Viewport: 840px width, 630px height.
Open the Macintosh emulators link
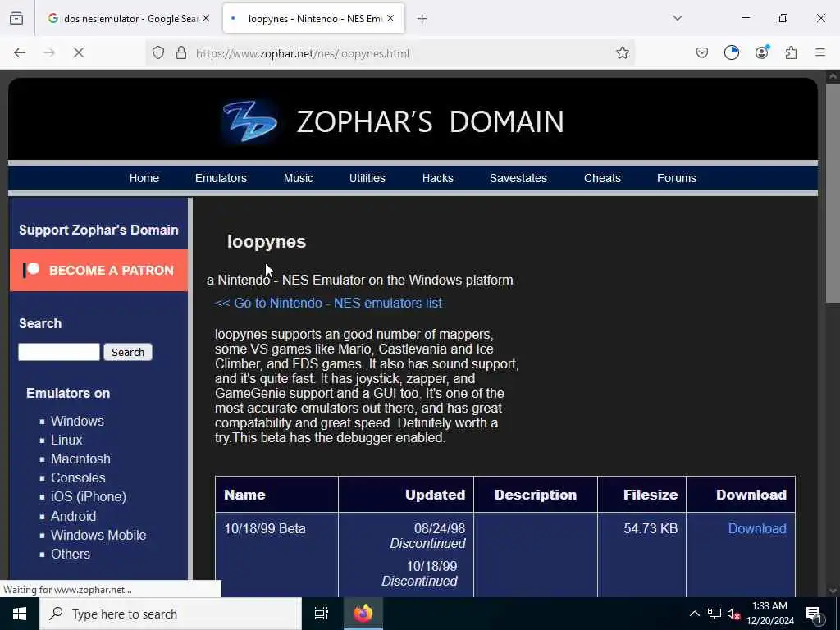pos(80,459)
